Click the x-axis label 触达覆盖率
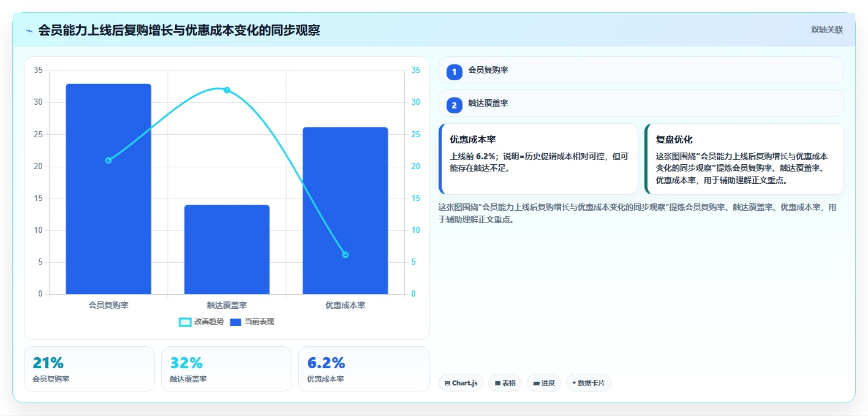The height and width of the screenshot is (416, 868). (x=227, y=304)
